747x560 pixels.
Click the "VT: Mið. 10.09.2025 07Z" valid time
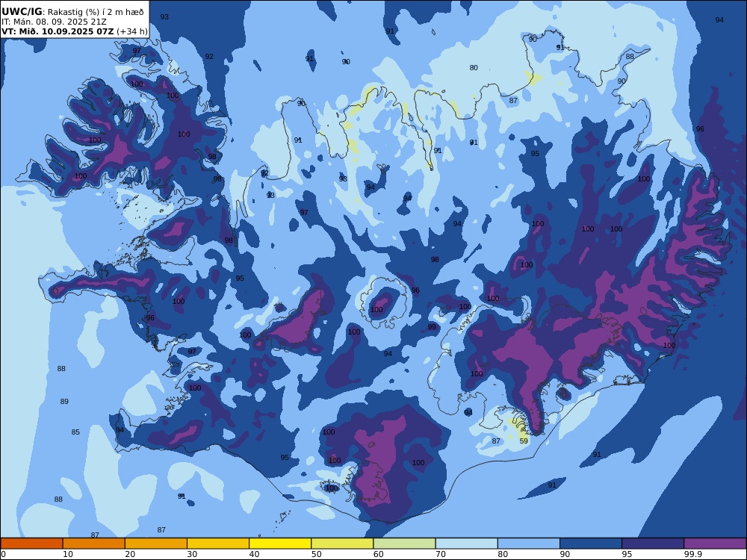coord(58,31)
